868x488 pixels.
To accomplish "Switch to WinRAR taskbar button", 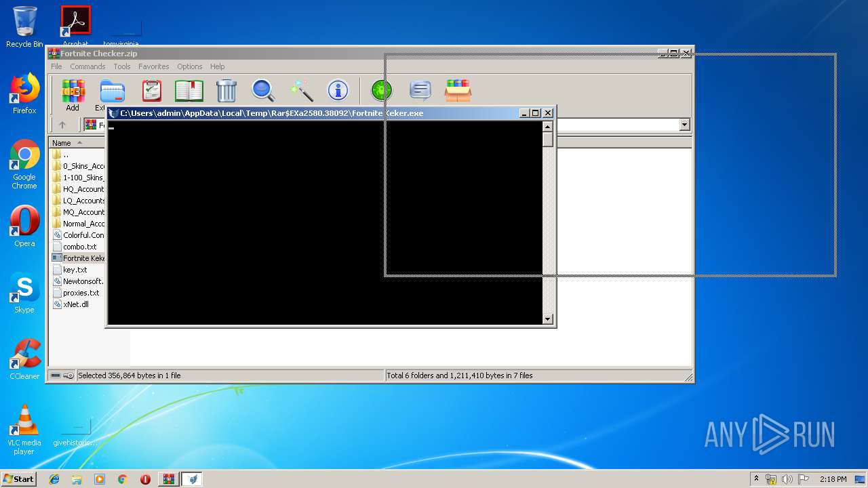I will click(x=168, y=479).
